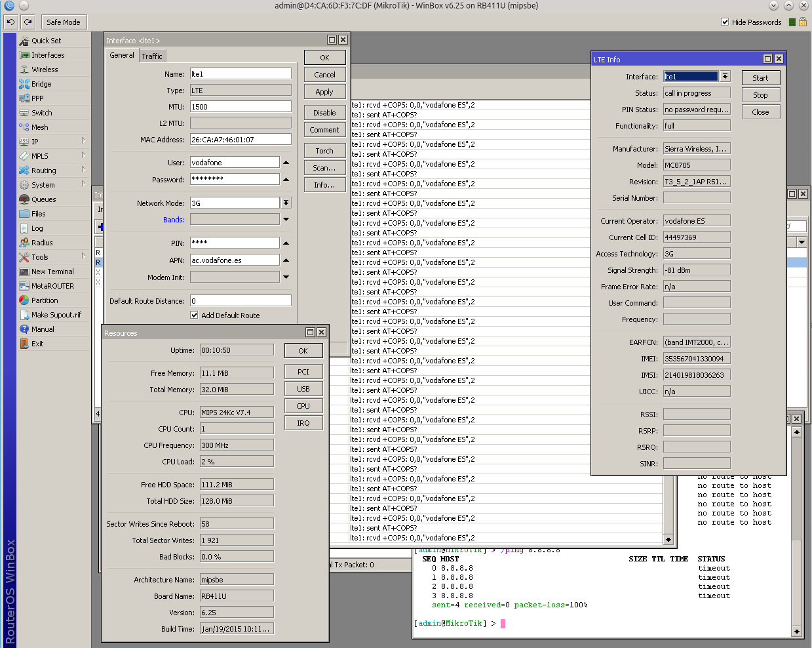
Task: Open the Interface dropdown in LTE Info
Action: 726,77
